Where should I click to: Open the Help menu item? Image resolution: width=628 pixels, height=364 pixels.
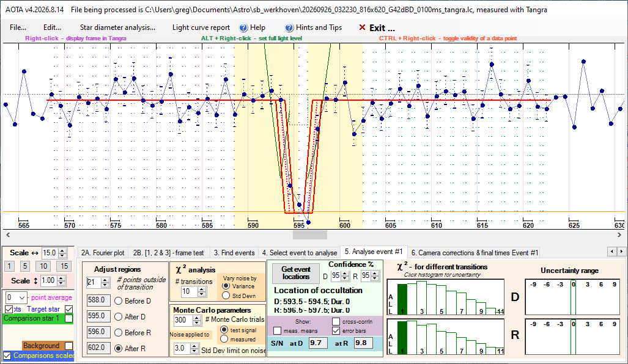[x=253, y=27]
